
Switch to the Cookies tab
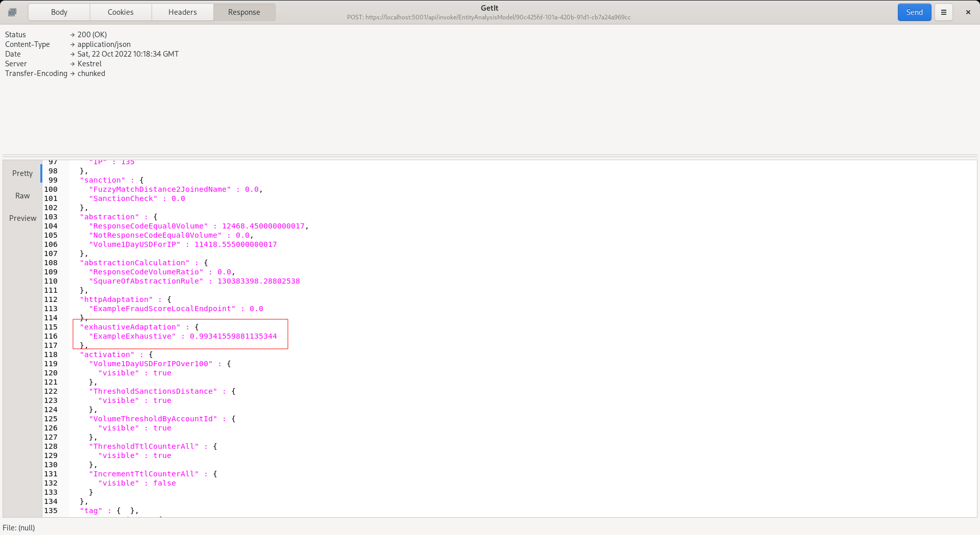120,12
